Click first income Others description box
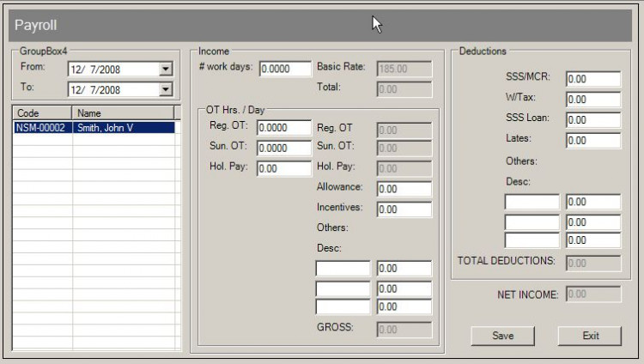Screen dimensions: 644x364 [343, 269]
